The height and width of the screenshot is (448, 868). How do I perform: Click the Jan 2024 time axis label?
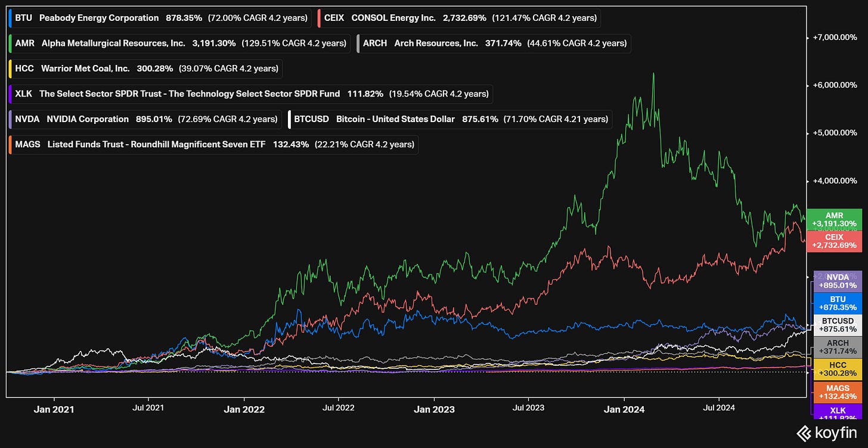[x=624, y=409]
